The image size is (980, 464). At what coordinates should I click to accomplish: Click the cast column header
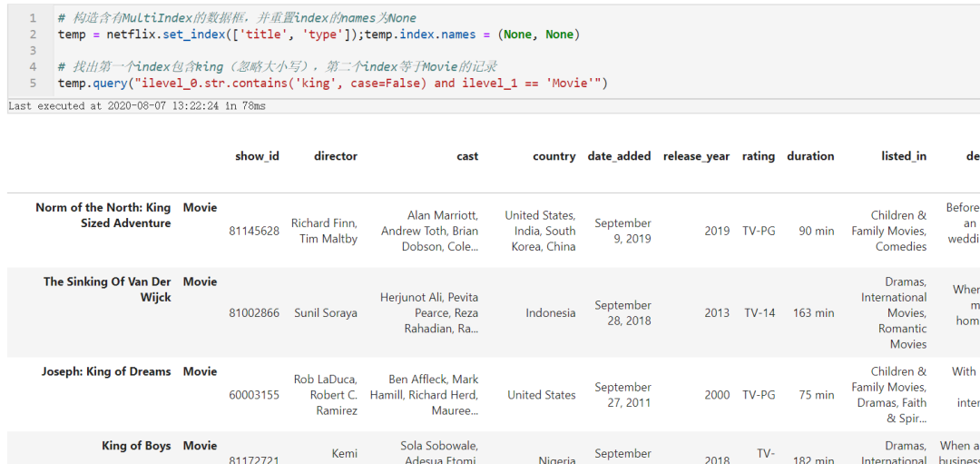coord(467,156)
